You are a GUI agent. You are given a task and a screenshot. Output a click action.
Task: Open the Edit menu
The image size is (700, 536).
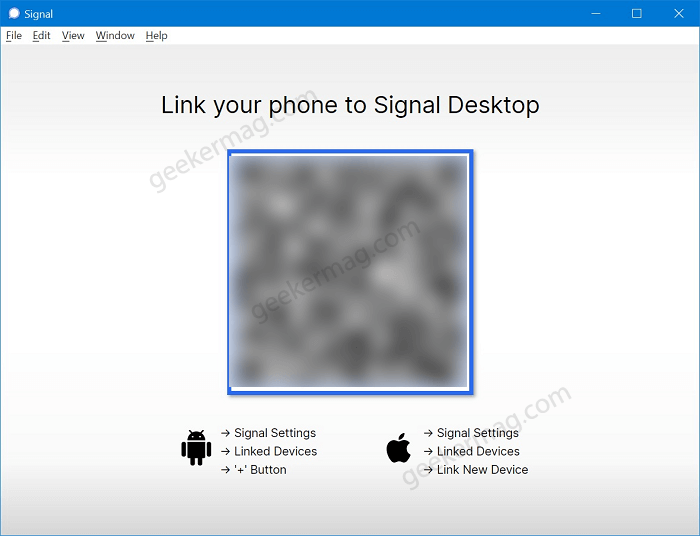click(x=42, y=36)
